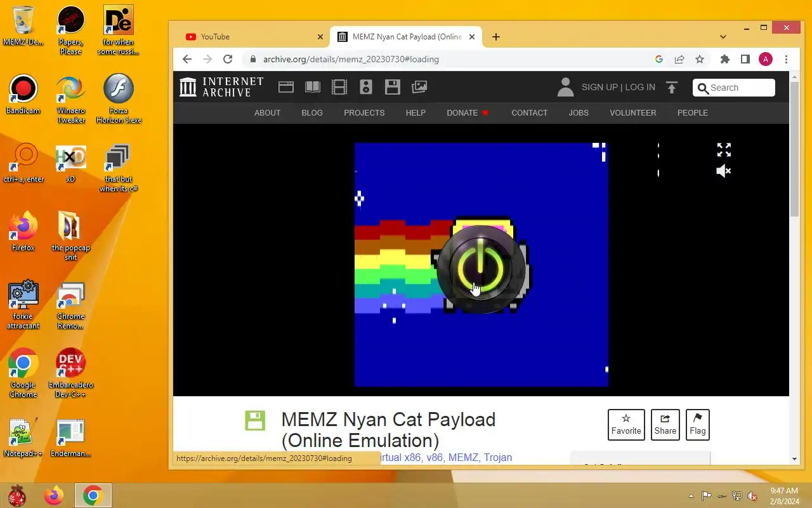
Task: Close the YouTube tab
Action: tap(320, 37)
